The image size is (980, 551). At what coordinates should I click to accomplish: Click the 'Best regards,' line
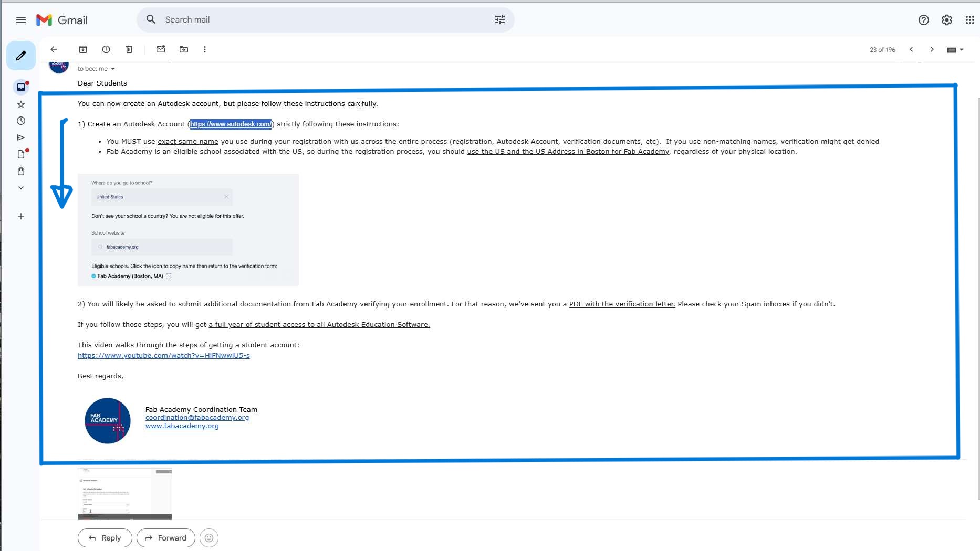tap(101, 376)
